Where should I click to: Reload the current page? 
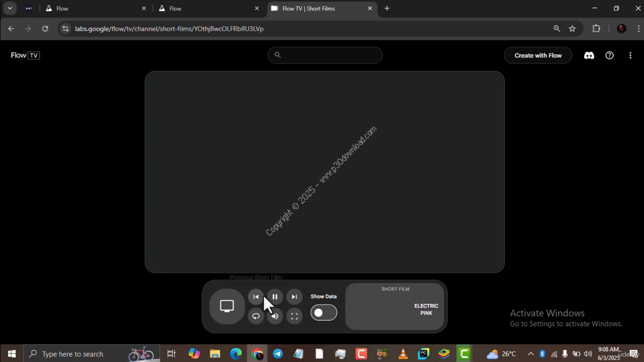(45, 29)
